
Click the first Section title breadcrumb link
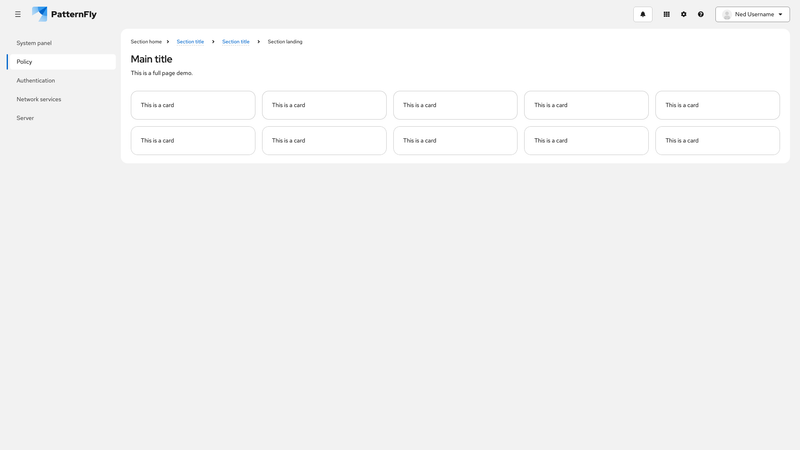click(x=190, y=42)
